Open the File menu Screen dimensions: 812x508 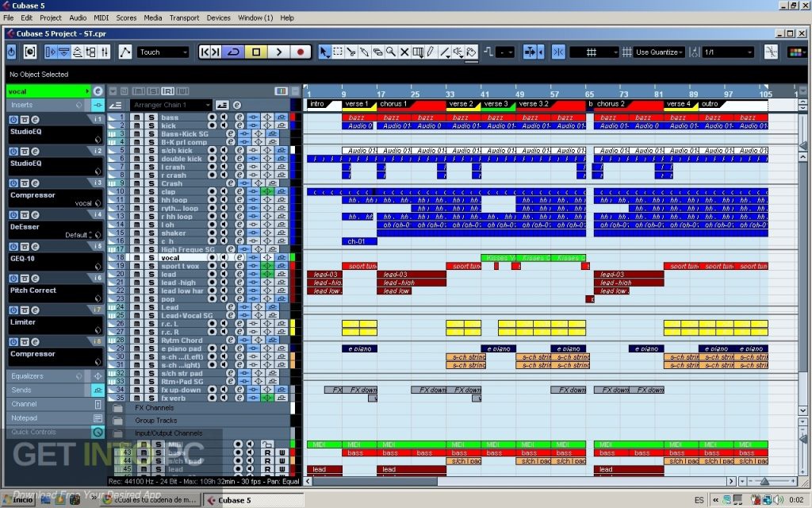click(8, 17)
